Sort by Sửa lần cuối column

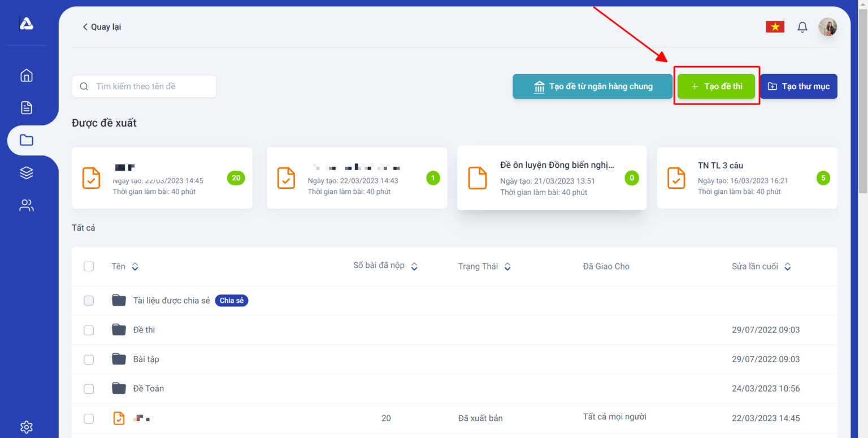click(787, 267)
